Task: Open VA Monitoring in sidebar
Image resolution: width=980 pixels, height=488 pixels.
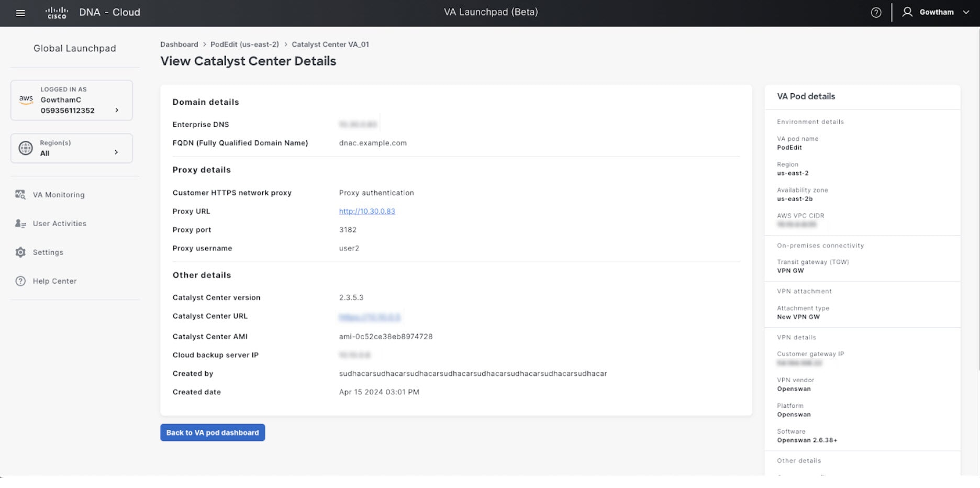Action: click(x=59, y=195)
